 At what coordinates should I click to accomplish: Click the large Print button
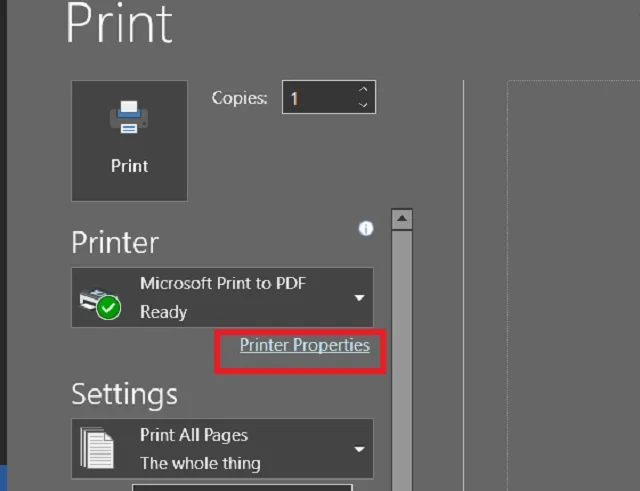[x=129, y=140]
